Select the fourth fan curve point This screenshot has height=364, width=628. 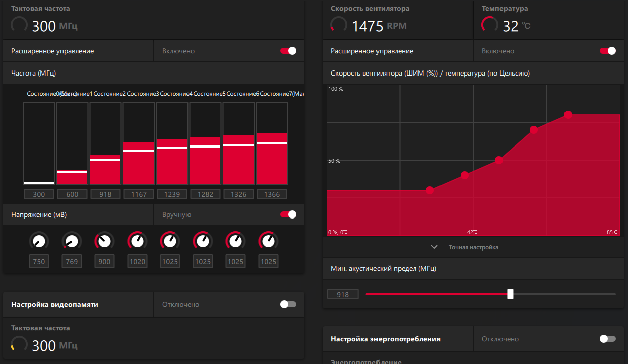coord(534,130)
